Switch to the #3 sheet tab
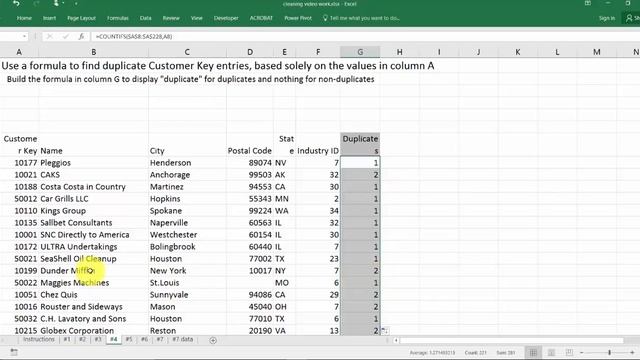Screen dimensions: 640x360 pyautogui.click(x=98, y=339)
